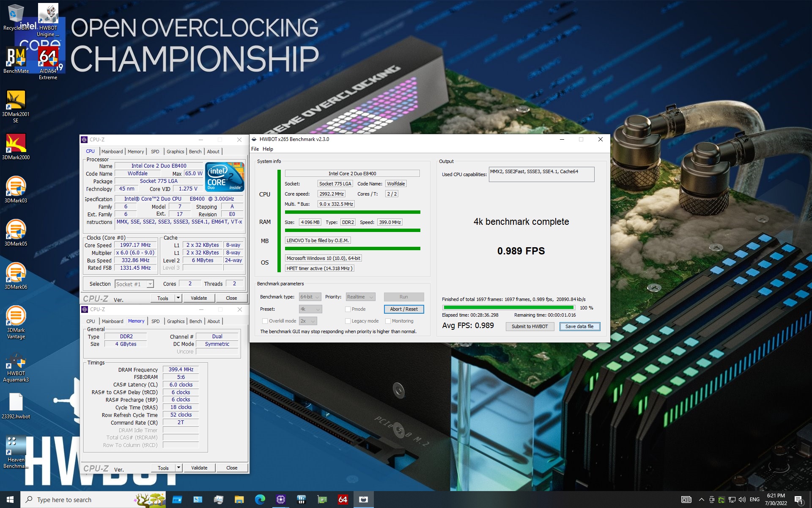812x508 pixels.
Task: Toggle the Pmode checkbox
Action: tap(348, 309)
